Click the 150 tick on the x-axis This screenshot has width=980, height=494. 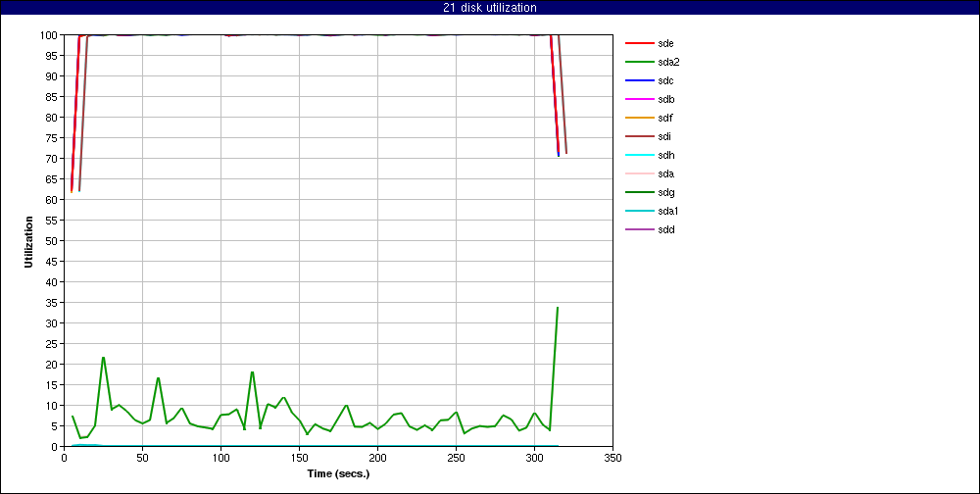pyautogui.click(x=299, y=458)
